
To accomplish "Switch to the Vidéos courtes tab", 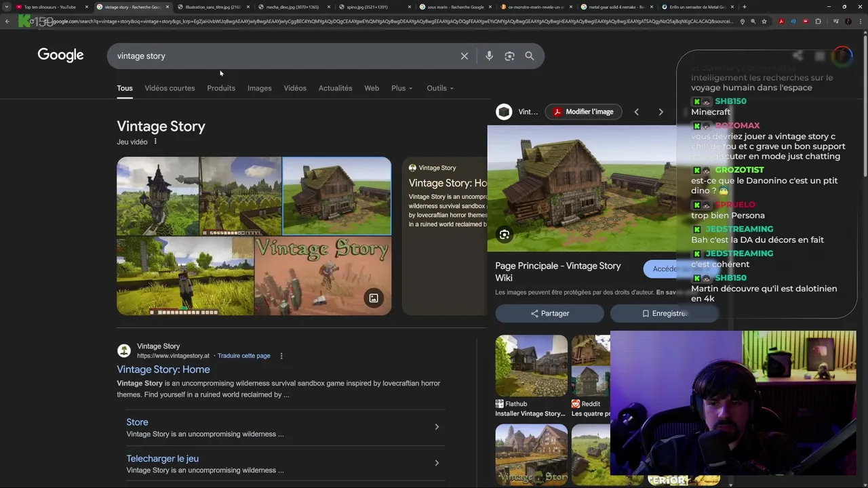I will 170,88.
